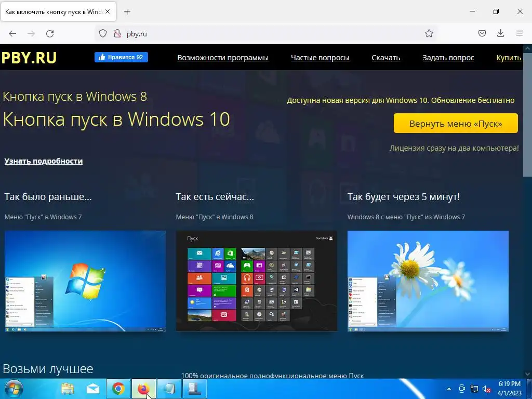Open the Скачать menu link
Viewport: 532px width, 399px height.
(386, 58)
